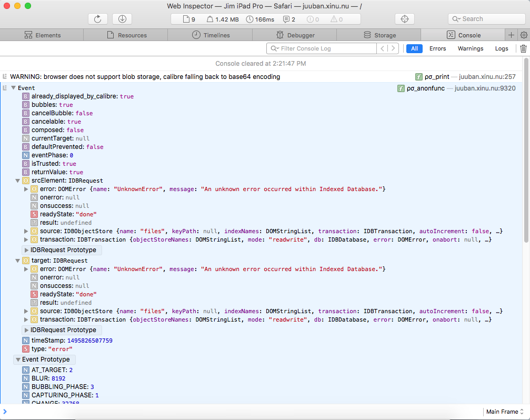The width and height of the screenshot is (530, 420).
Task: Click the element selection crosshair icon
Action: tap(404, 19)
